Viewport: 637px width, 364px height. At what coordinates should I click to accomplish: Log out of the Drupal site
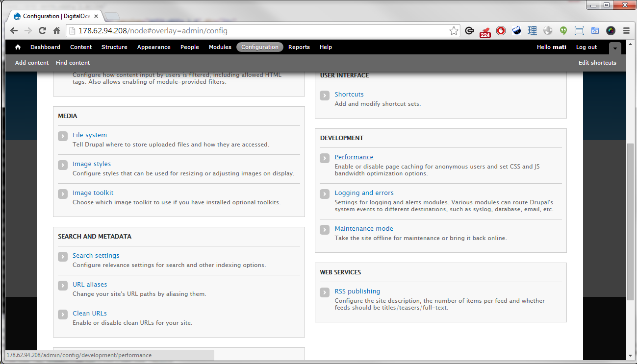[x=586, y=47]
